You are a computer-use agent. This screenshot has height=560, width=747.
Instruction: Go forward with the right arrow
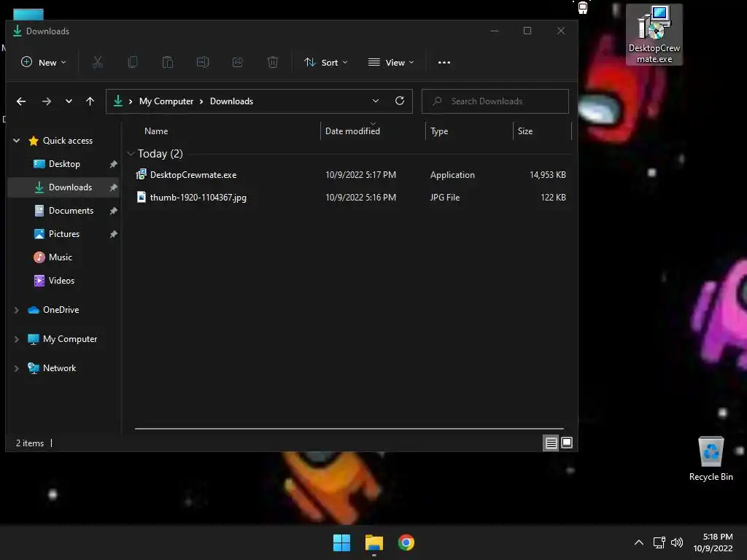tap(46, 101)
